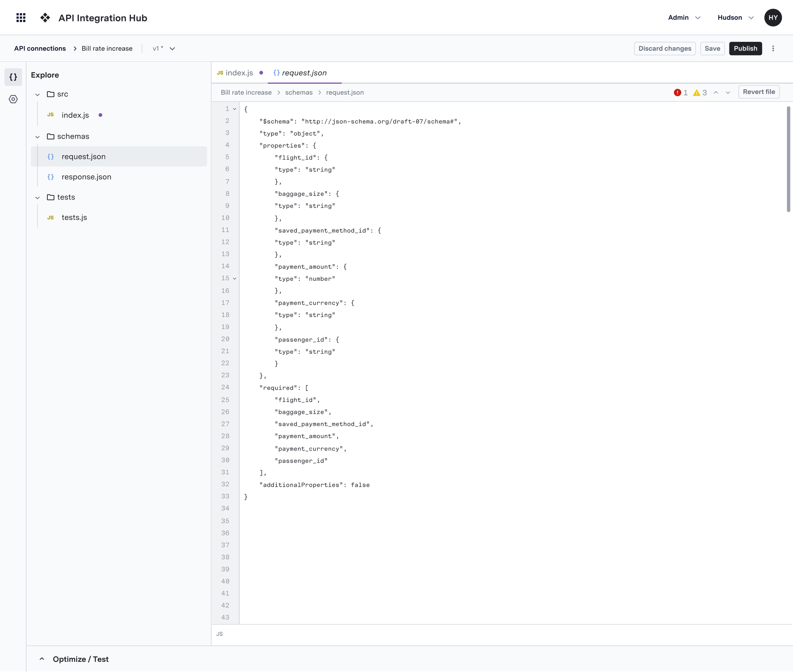This screenshot has width=793, height=672.
Task: Expand the Optimize / Test panel
Action: coord(42,659)
